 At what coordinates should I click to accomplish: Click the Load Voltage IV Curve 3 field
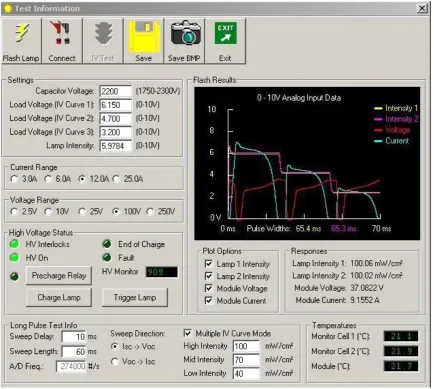tap(115, 132)
